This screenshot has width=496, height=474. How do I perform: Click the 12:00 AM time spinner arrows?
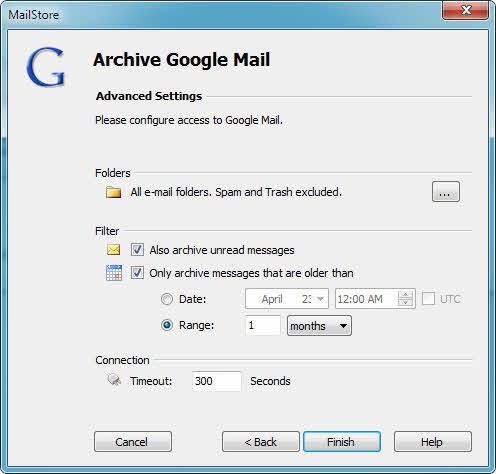click(405, 298)
